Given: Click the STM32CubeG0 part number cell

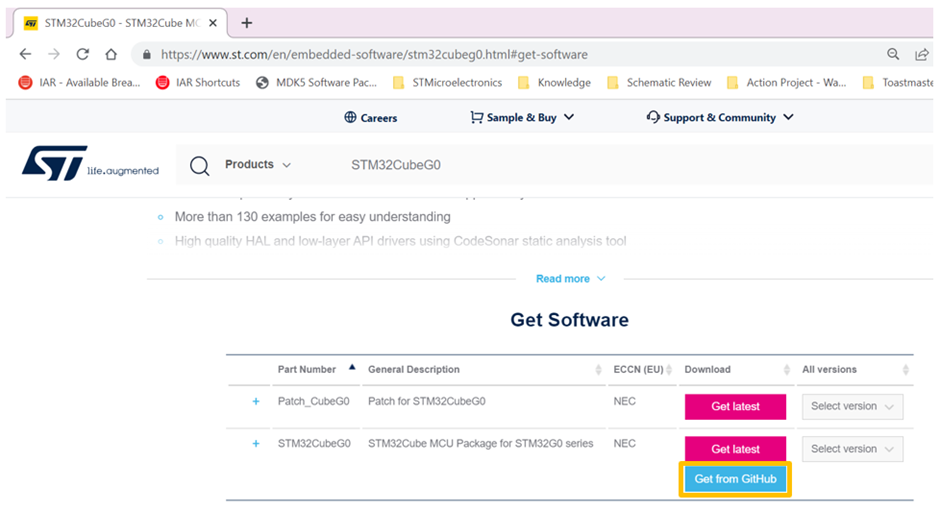Looking at the screenshot, I should 314,444.
